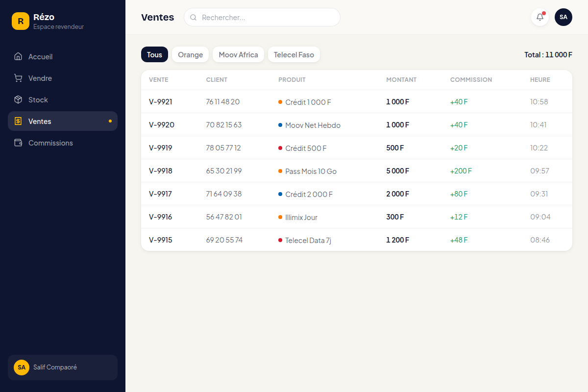The image size is (588, 392).
Task: Click the COMMISSION column header
Action: click(x=471, y=80)
